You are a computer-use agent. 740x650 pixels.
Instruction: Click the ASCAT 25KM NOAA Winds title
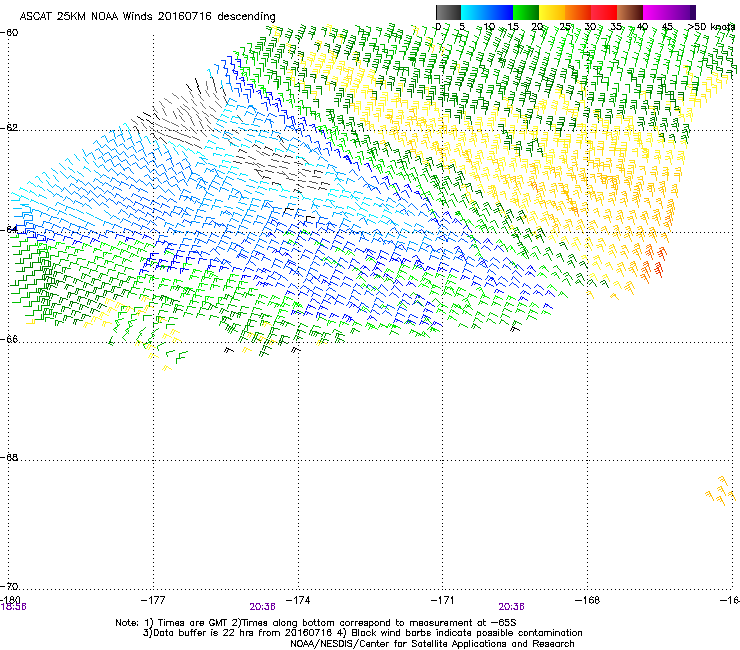[147, 17]
